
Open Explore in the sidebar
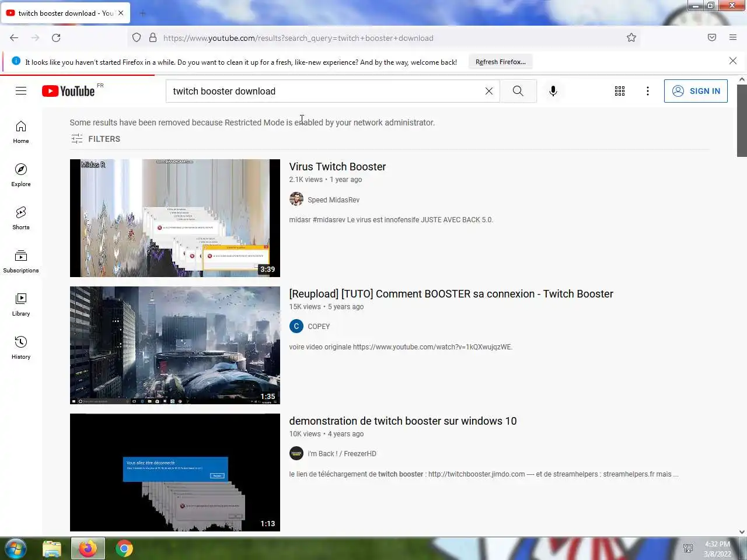(x=21, y=175)
